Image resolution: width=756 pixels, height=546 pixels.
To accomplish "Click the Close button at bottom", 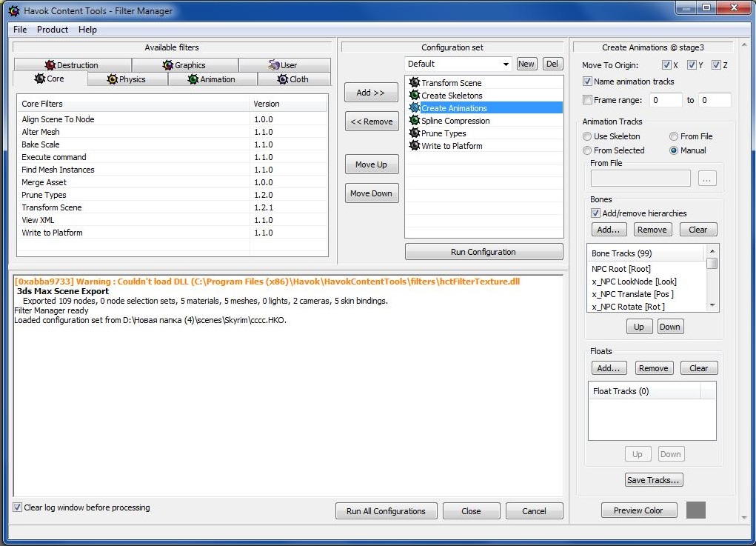I will click(471, 510).
